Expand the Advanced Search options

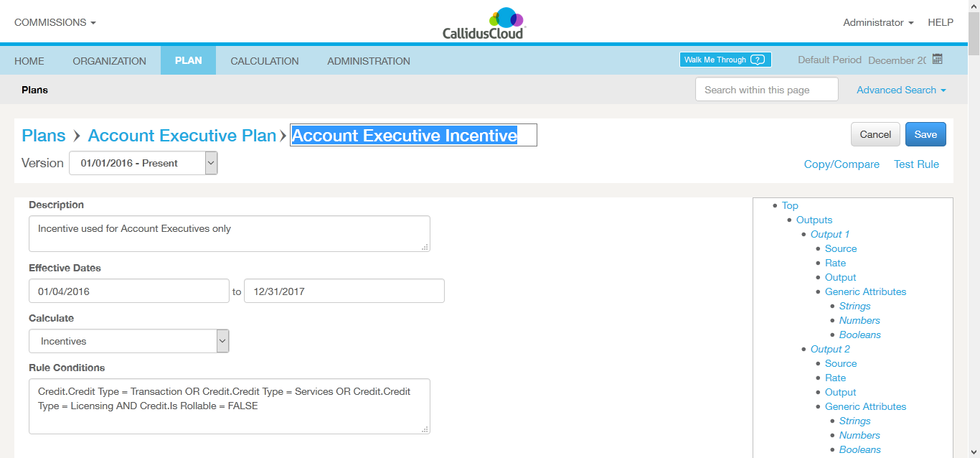point(901,90)
